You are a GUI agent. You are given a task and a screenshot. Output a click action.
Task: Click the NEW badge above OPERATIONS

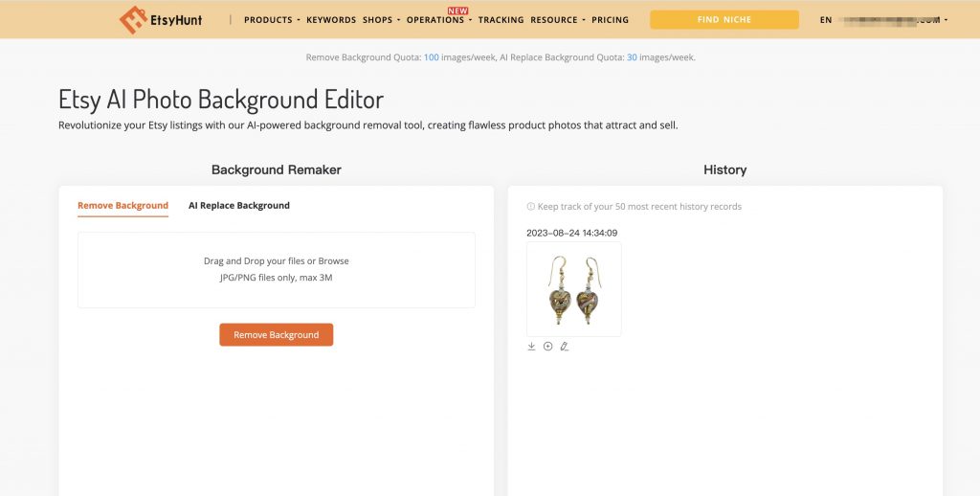(x=458, y=11)
